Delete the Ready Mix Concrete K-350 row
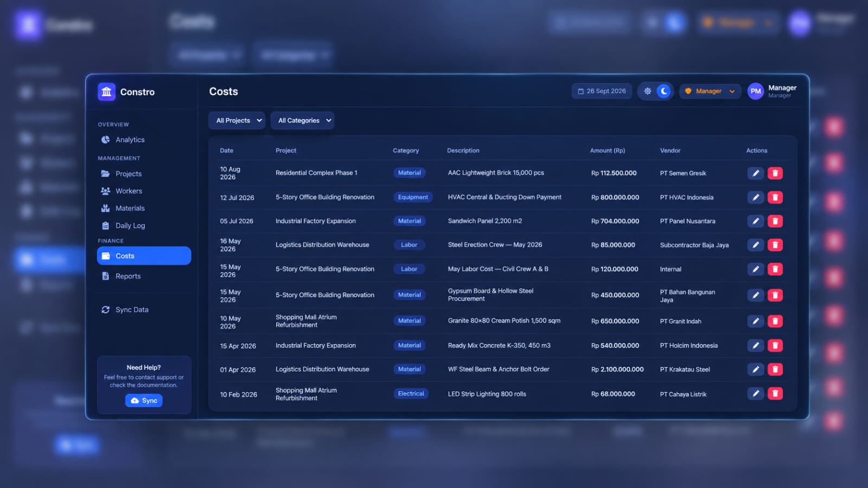The width and height of the screenshot is (868, 488). [x=775, y=345]
